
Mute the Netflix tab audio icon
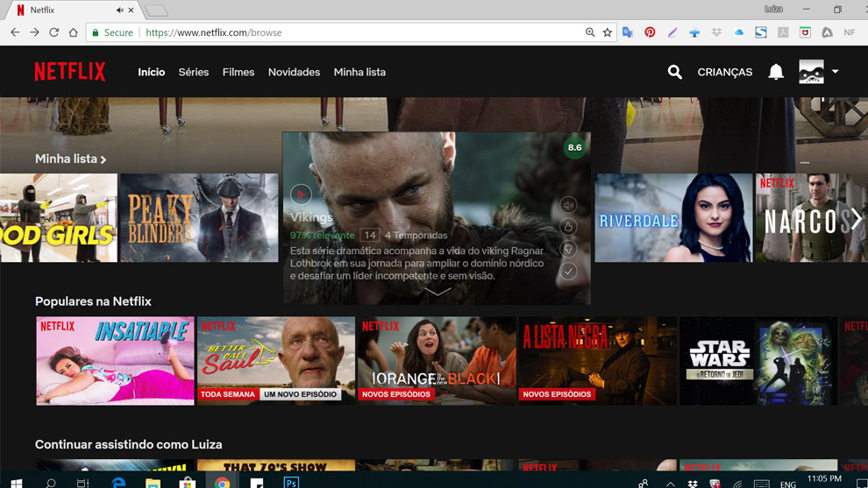point(119,10)
